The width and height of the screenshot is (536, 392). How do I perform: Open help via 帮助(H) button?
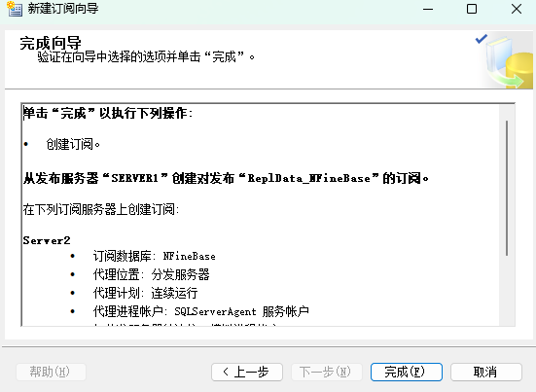51,372
